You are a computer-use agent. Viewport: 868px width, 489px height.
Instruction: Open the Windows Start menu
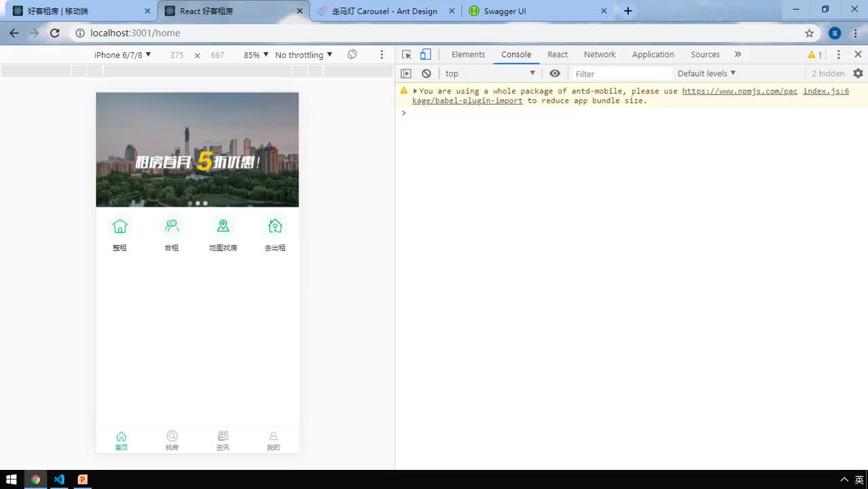pos(12,479)
